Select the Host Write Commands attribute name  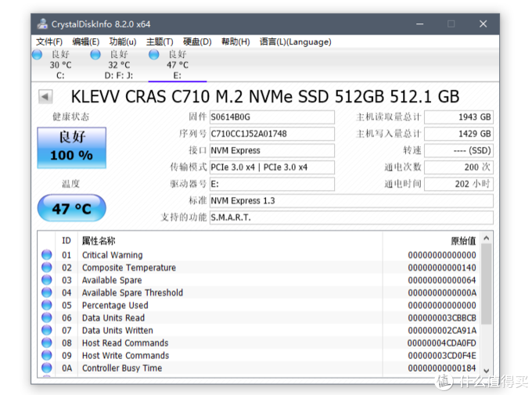(x=125, y=355)
